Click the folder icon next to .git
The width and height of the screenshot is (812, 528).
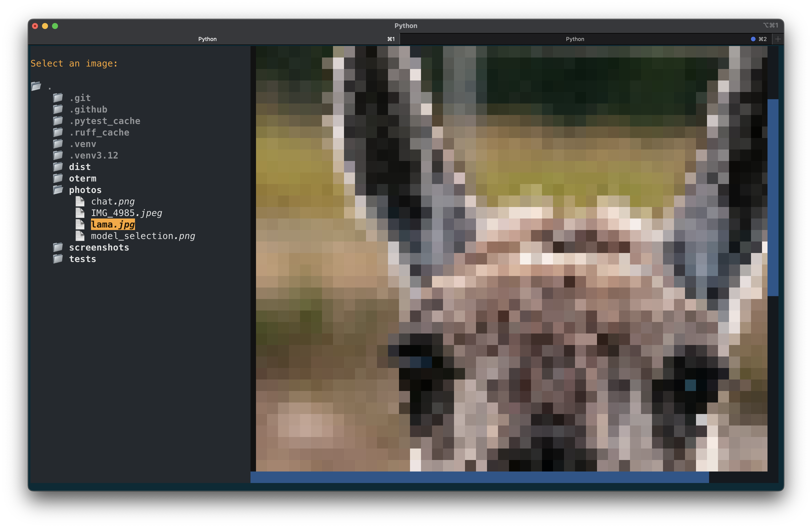[x=58, y=98]
